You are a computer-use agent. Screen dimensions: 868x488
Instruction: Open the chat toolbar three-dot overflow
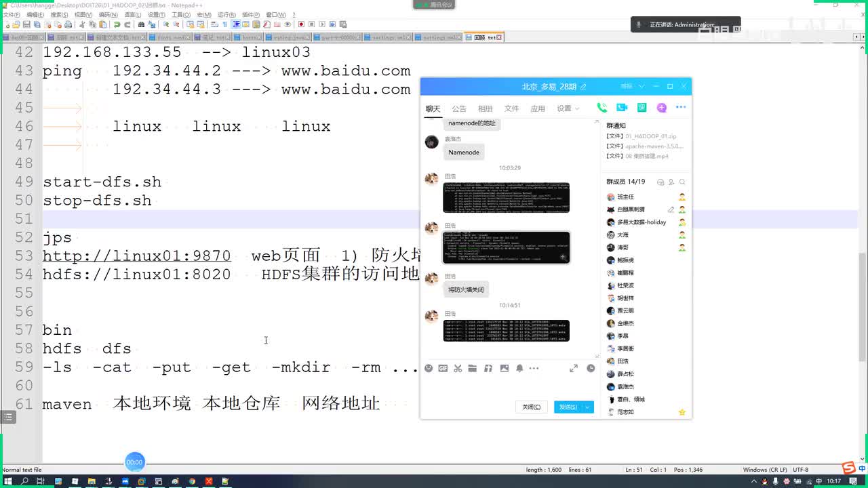click(534, 368)
